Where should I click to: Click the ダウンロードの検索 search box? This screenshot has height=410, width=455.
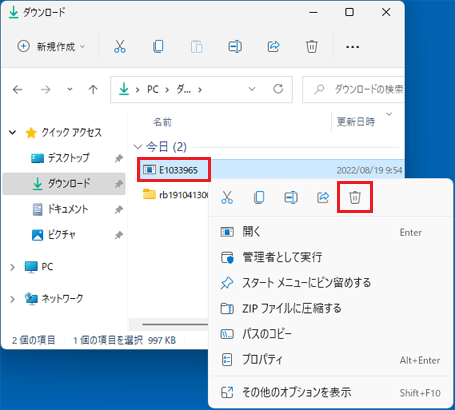[x=353, y=89]
